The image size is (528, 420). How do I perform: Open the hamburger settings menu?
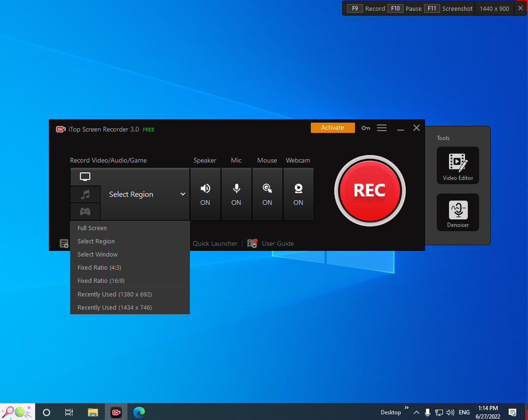(382, 128)
